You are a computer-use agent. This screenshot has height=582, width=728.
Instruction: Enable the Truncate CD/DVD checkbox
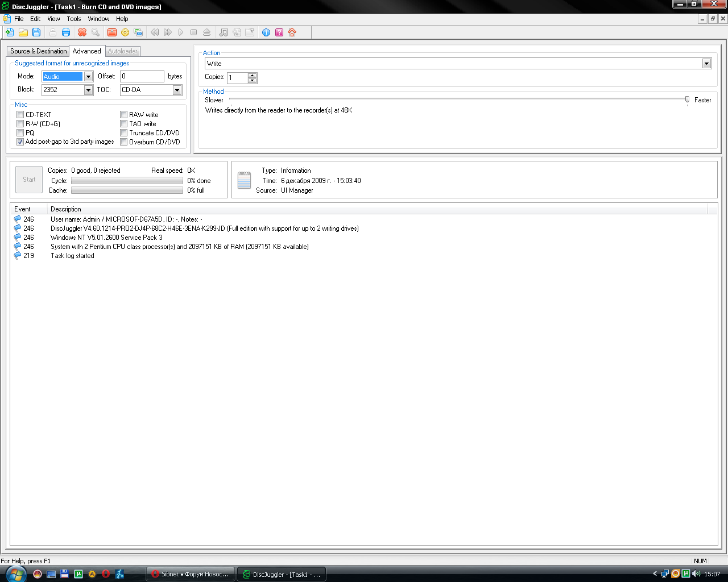click(x=124, y=133)
